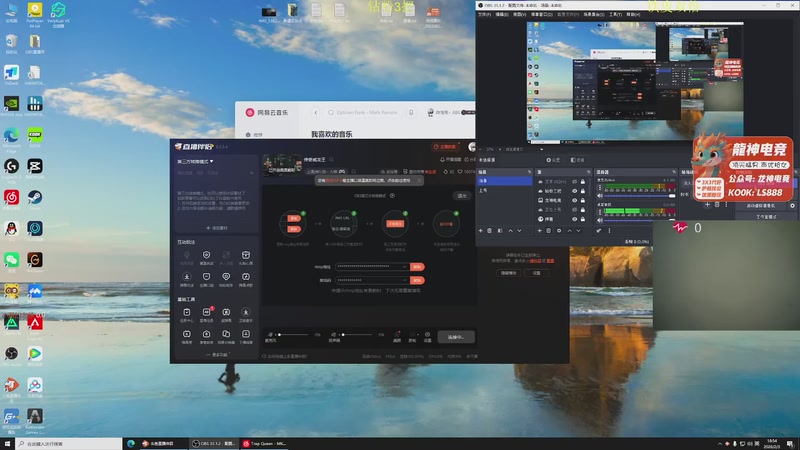Toggle lock on 文本 (GDI+) source in OBS
The image size is (800, 450).
tap(583, 182)
